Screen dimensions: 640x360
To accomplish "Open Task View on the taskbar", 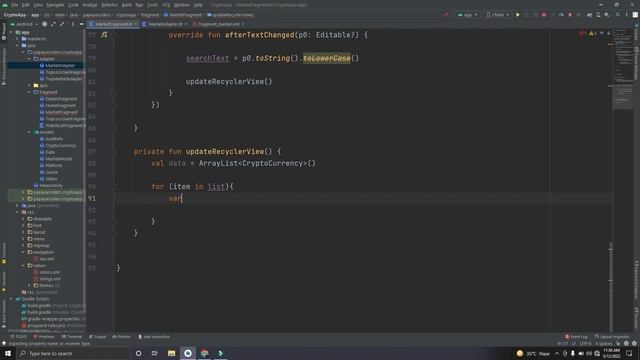I will point(155,353).
